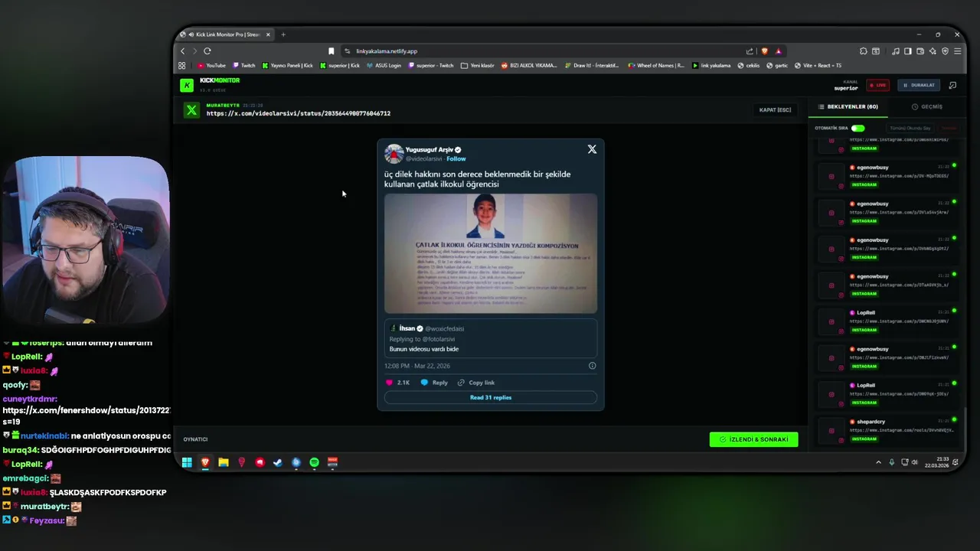
Task: Open the YouTube bookmark
Action: tap(212, 66)
